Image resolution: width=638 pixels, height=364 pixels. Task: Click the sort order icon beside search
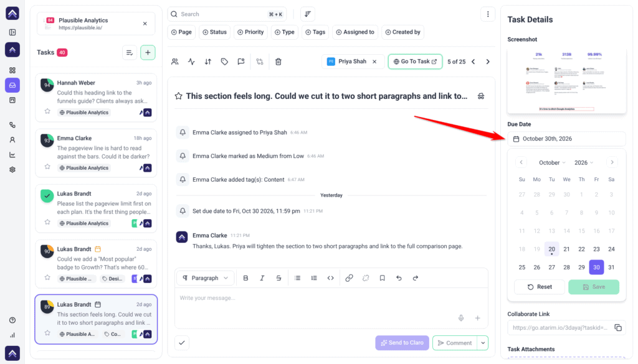(x=308, y=14)
